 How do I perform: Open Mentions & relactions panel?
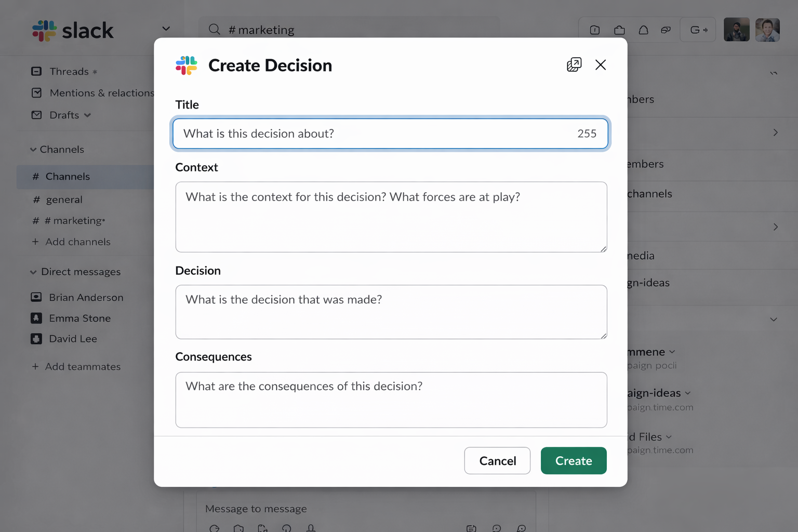click(94, 92)
